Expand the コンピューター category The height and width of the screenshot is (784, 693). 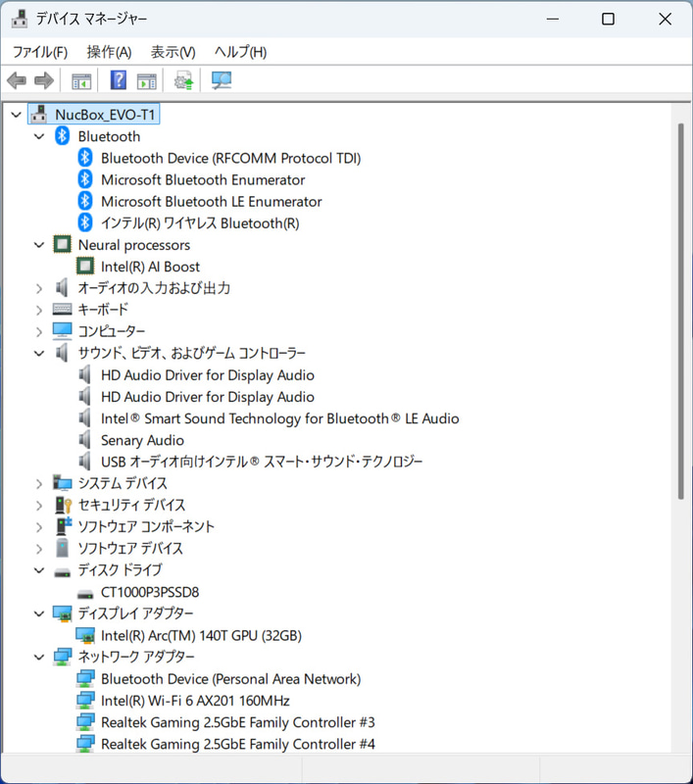click(x=39, y=331)
